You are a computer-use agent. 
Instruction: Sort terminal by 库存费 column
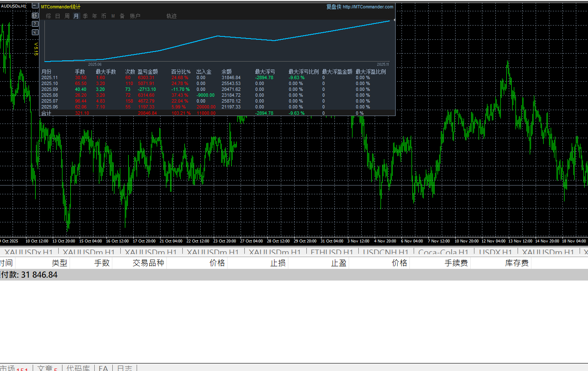click(517, 263)
